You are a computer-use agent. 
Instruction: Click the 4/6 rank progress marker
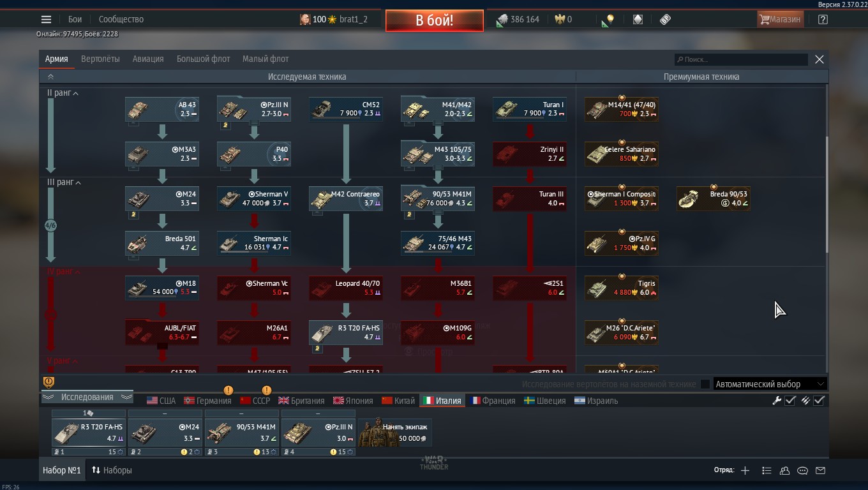point(50,226)
